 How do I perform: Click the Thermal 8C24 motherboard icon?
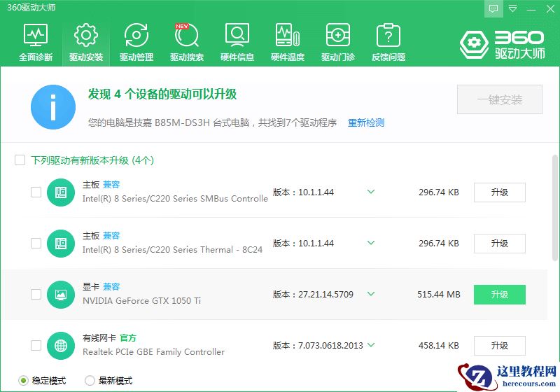(61, 244)
